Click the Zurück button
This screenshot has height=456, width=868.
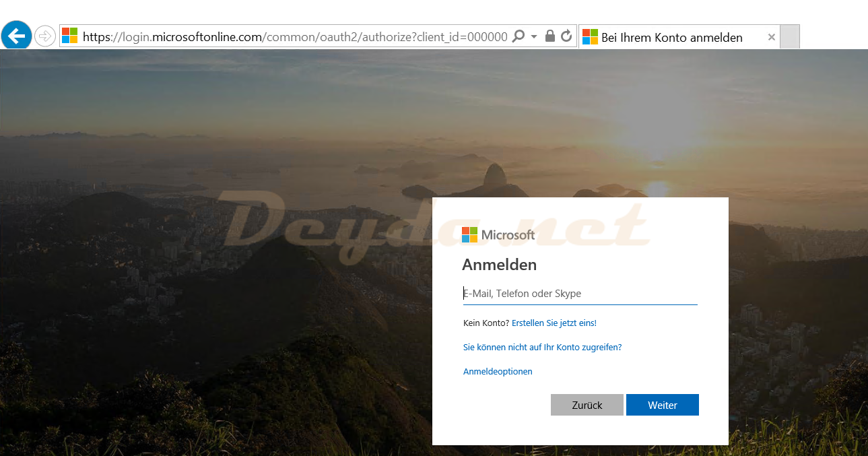tap(587, 405)
